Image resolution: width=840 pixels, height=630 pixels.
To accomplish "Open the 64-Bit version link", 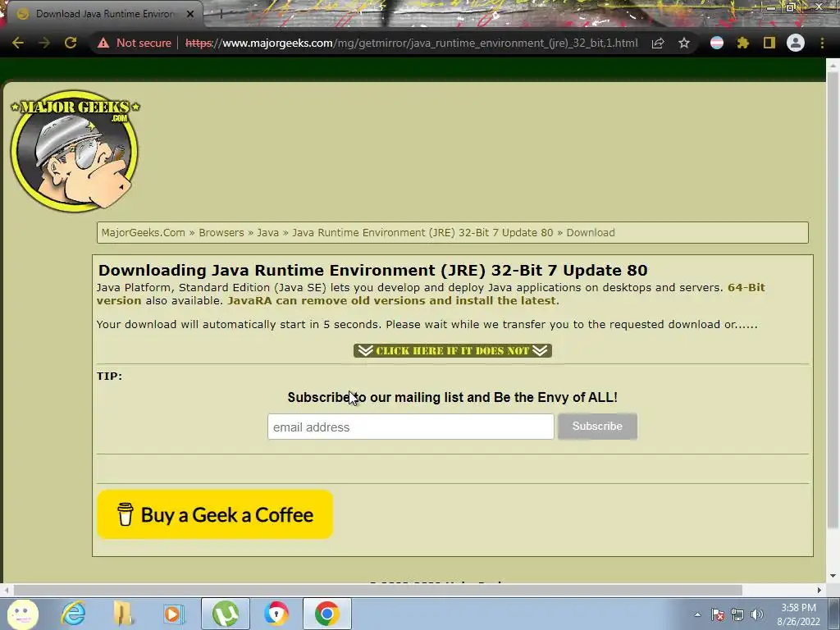I will [746, 288].
